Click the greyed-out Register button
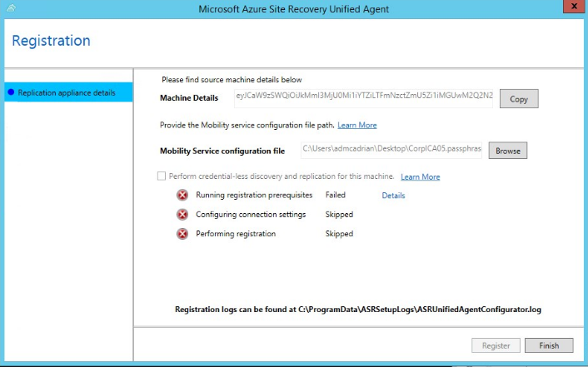The width and height of the screenshot is (588, 367). [496, 345]
